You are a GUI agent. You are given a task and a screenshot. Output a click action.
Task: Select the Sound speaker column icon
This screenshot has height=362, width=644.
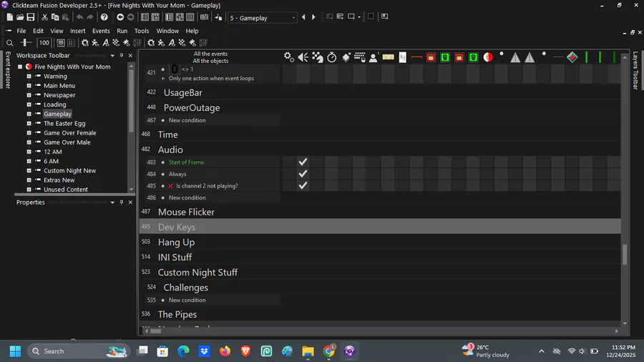coord(303,57)
